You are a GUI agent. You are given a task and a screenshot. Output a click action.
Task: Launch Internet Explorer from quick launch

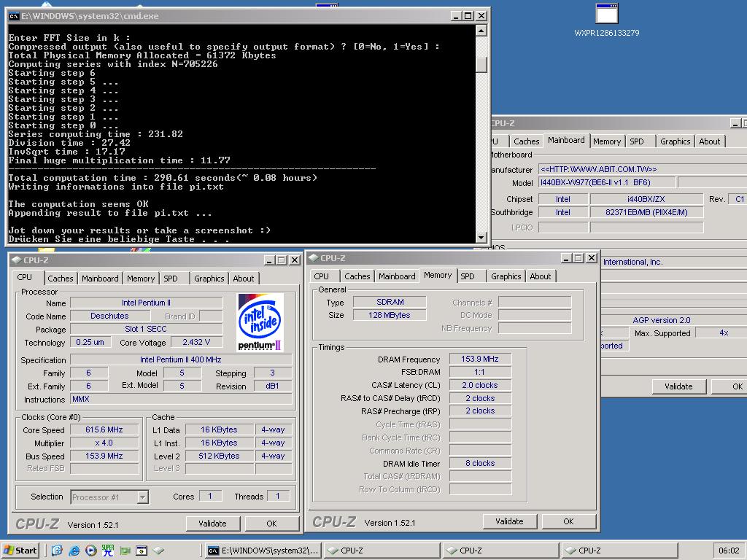pos(74,551)
